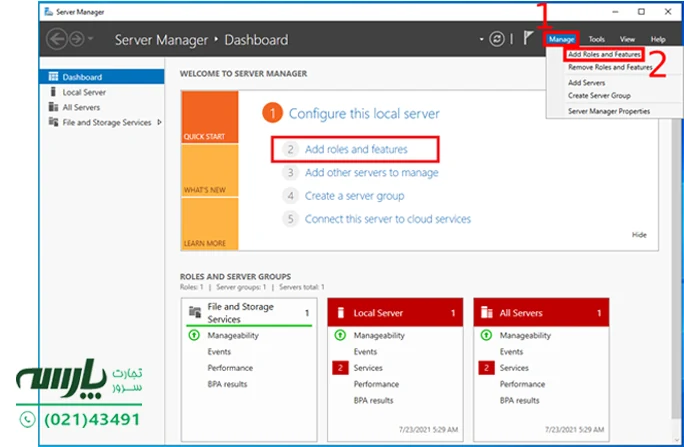Viewport: 684px width, 447px height.
Task: Click Add other servers to manage link
Action: [371, 173]
